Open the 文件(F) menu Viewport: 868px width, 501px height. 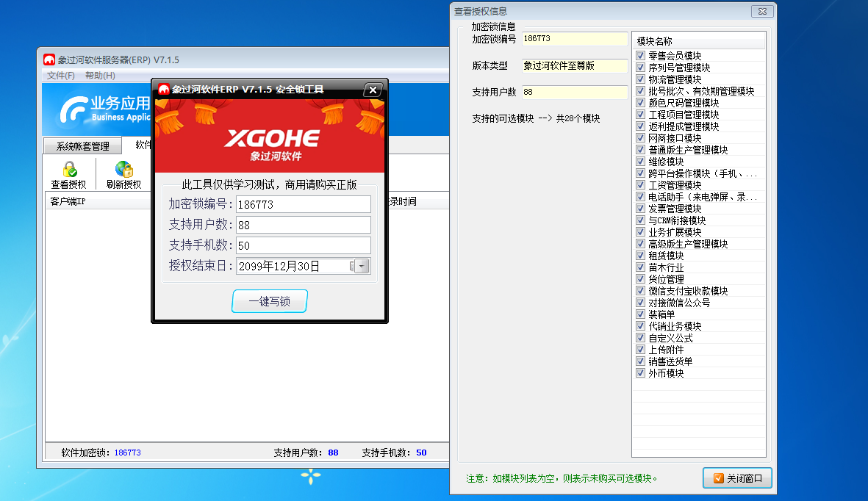pyautogui.click(x=61, y=75)
